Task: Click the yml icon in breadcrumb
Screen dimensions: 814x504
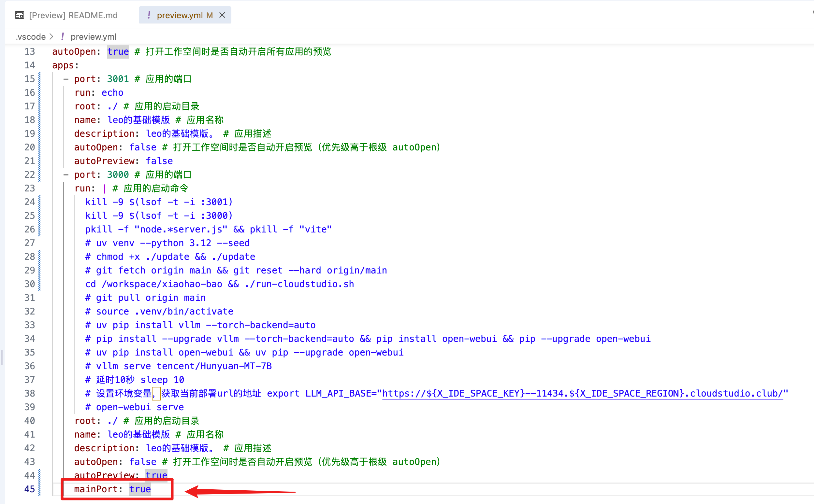Action: tap(63, 37)
